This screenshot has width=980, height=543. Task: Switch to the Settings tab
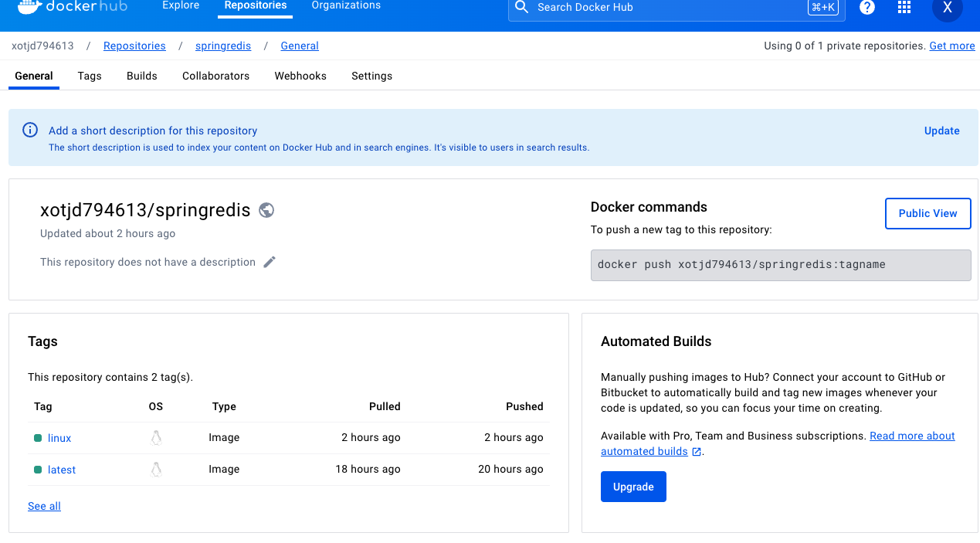click(371, 76)
